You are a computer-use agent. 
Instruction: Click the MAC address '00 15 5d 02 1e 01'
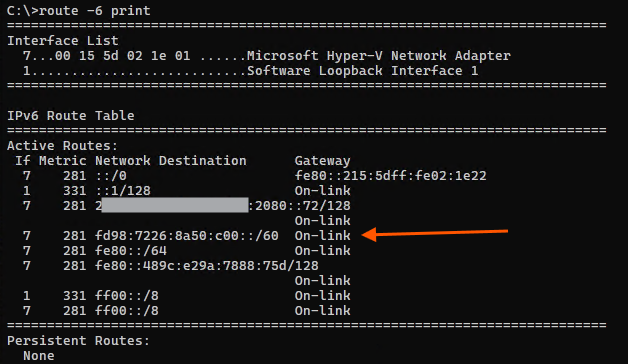point(123,56)
